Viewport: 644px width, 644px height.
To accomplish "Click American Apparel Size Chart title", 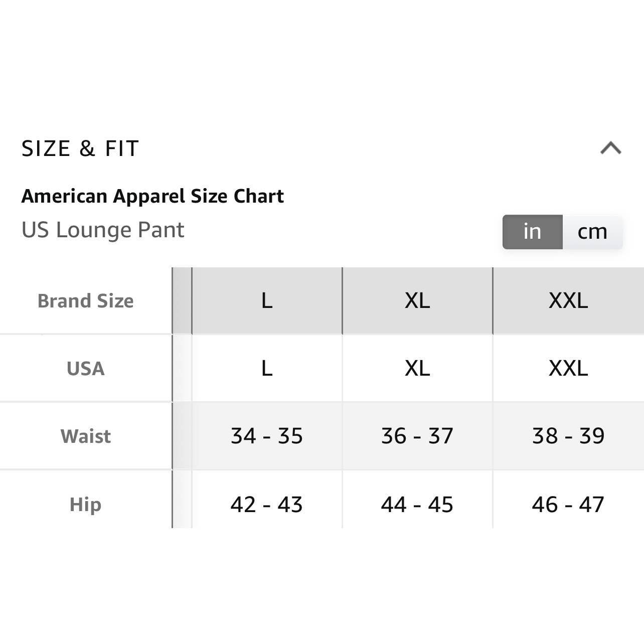I will (x=152, y=196).
